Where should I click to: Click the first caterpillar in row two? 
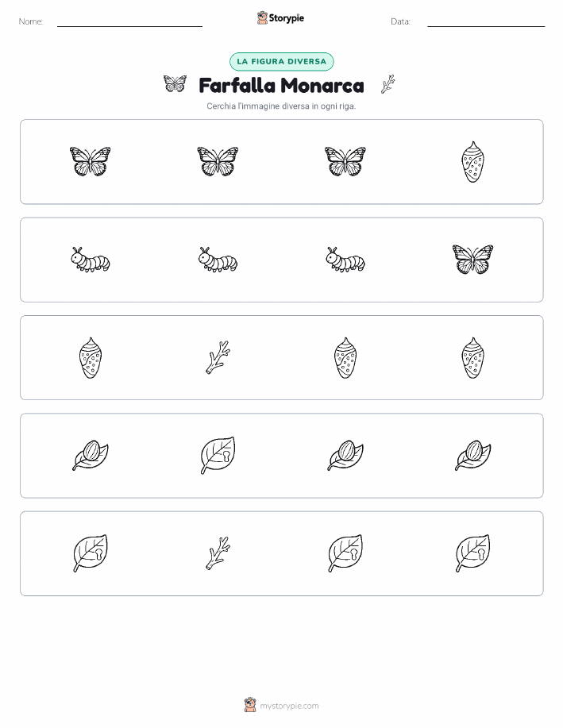[x=90, y=260]
